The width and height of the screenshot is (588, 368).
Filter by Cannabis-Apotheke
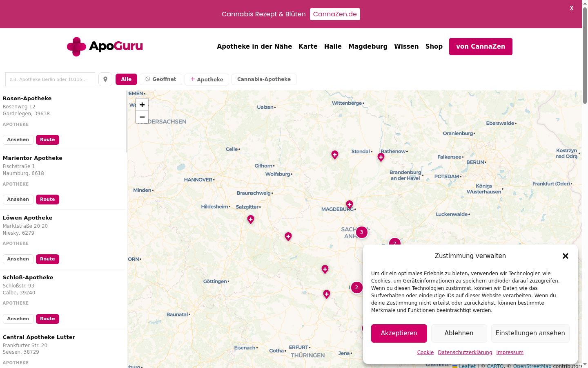(264, 79)
